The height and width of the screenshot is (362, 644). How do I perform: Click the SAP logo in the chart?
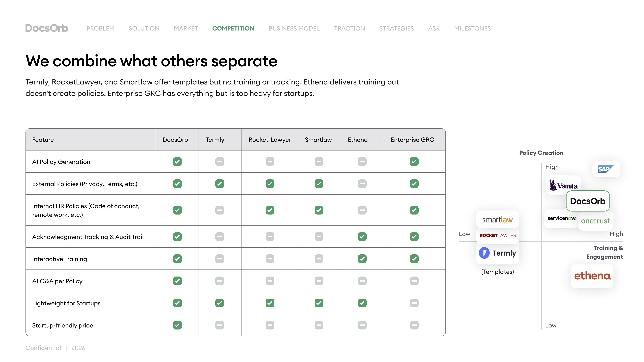[605, 169]
